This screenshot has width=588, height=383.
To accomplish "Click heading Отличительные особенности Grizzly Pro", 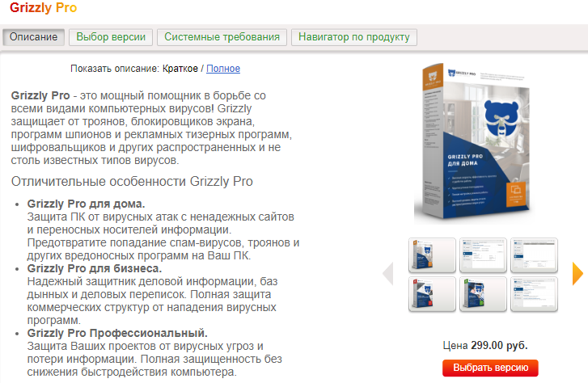I will tap(132, 181).
